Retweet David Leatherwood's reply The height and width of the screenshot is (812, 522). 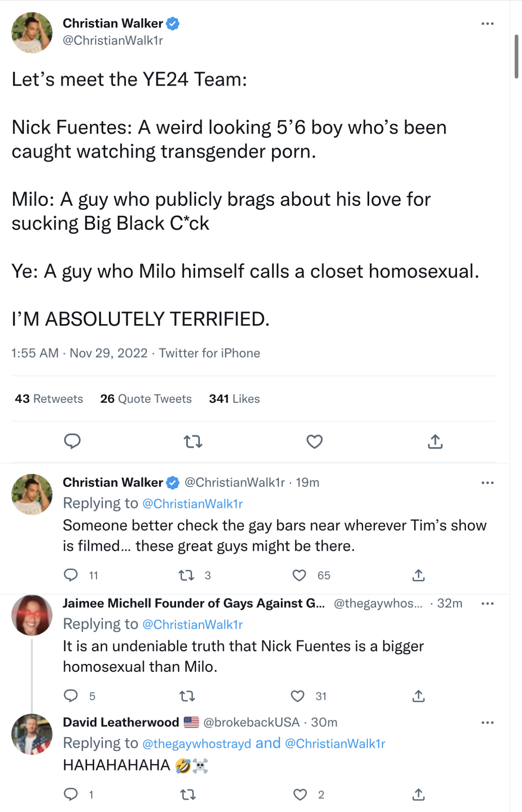click(188, 795)
